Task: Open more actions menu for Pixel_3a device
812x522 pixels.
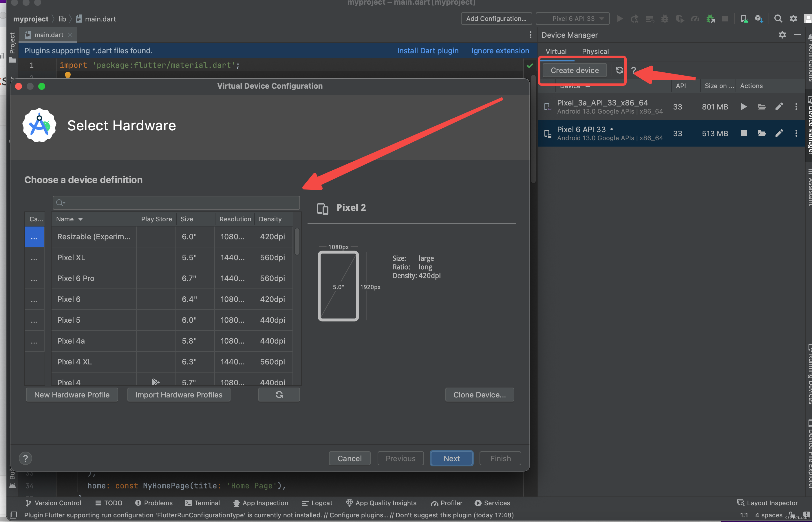Action: coord(796,107)
